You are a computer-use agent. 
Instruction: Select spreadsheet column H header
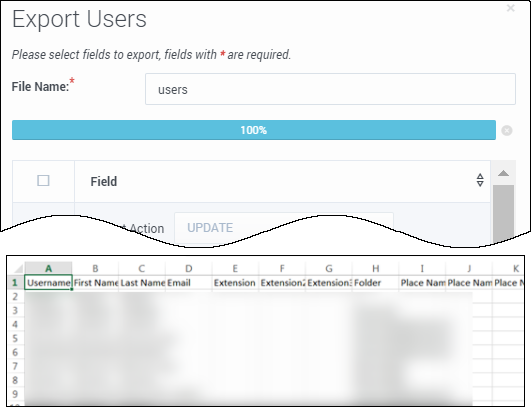point(376,269)
